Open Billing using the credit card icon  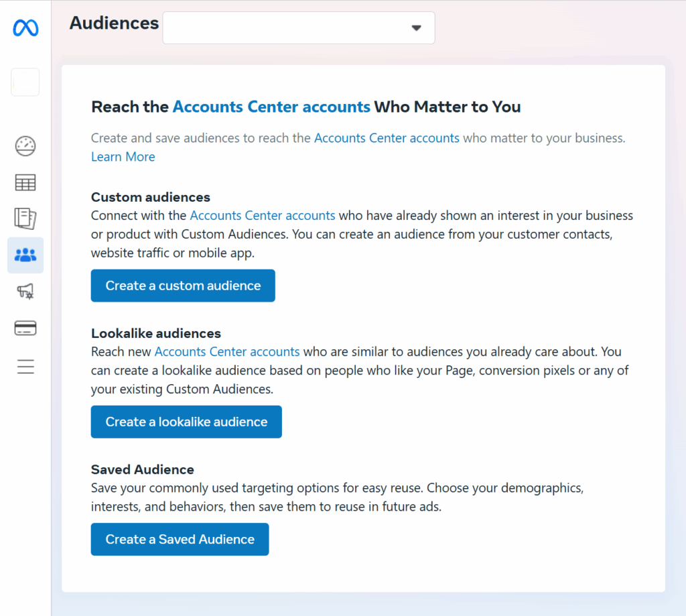[25, 328]
